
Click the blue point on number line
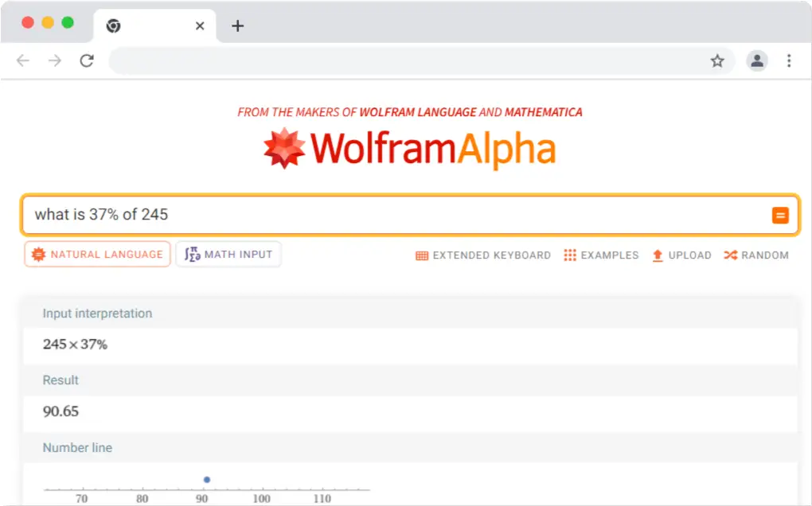[207, 480]
